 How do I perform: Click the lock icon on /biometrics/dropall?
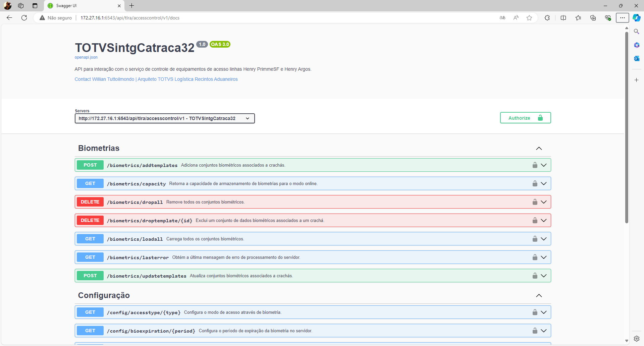535,202
